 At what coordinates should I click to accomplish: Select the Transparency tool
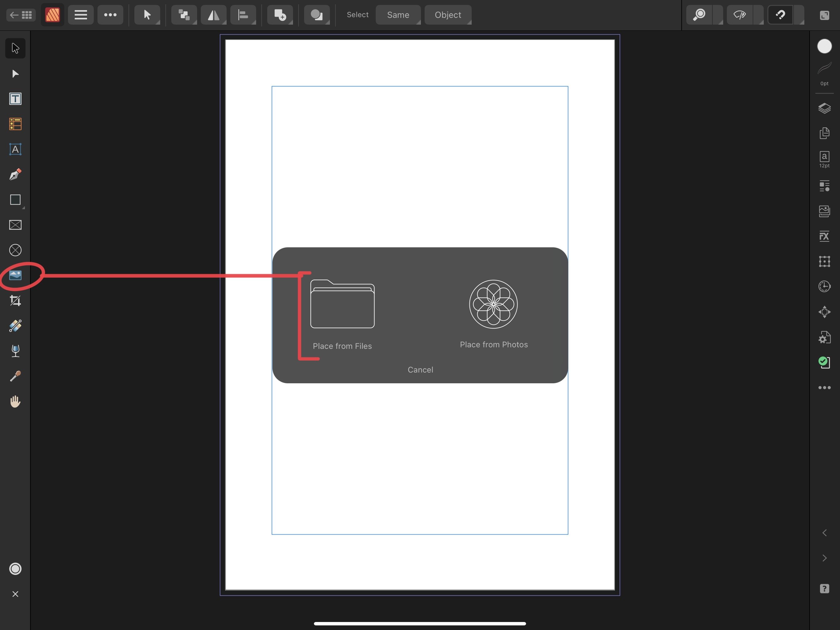pyautogui.click(x=15, y=351)
